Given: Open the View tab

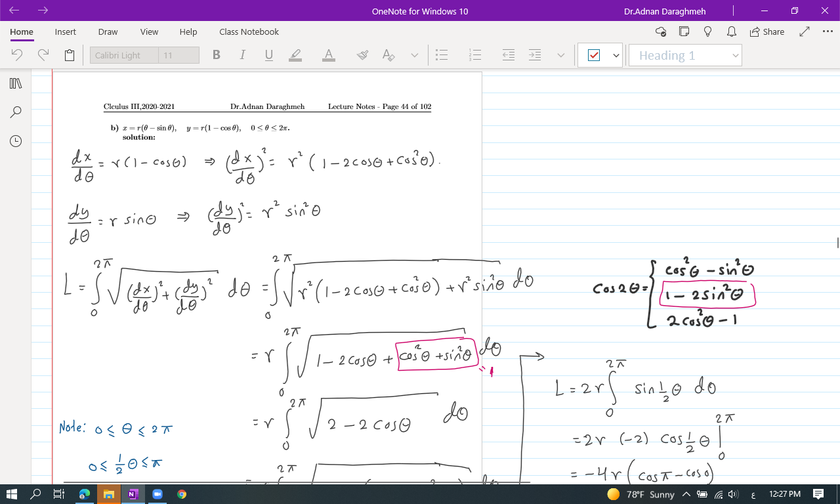Looking at the screenshot, I should coord(149,31).
